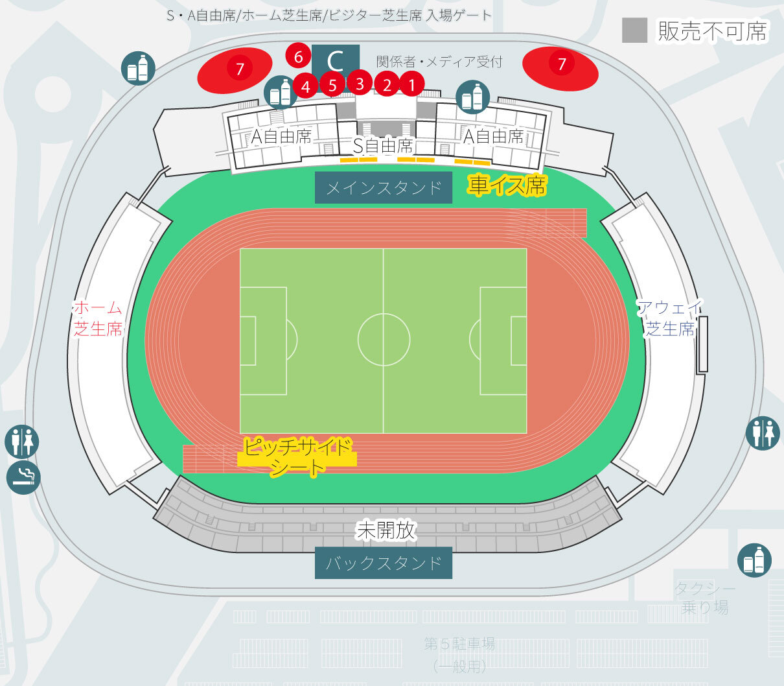Image resolution: width=784 pixels, height=686 pixels.
Task: Click the vending machine icon above the right A自由席
Action: 473,97
